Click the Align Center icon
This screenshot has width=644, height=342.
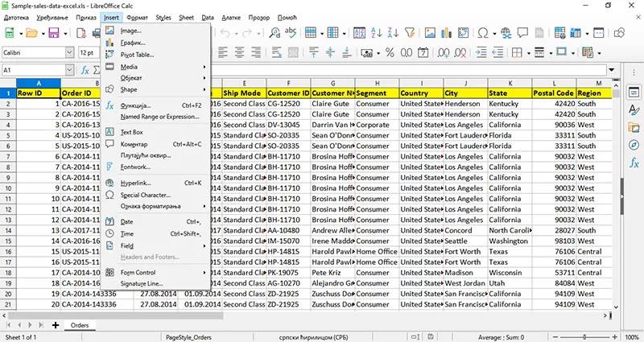click(x=239, y=52)
